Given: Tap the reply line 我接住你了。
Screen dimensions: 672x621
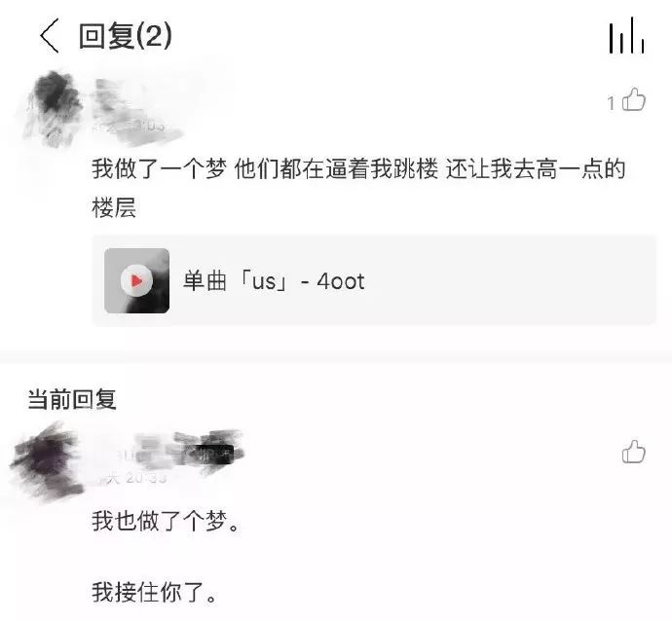Looking at the screenshot, I should click(x=154, y=592).
